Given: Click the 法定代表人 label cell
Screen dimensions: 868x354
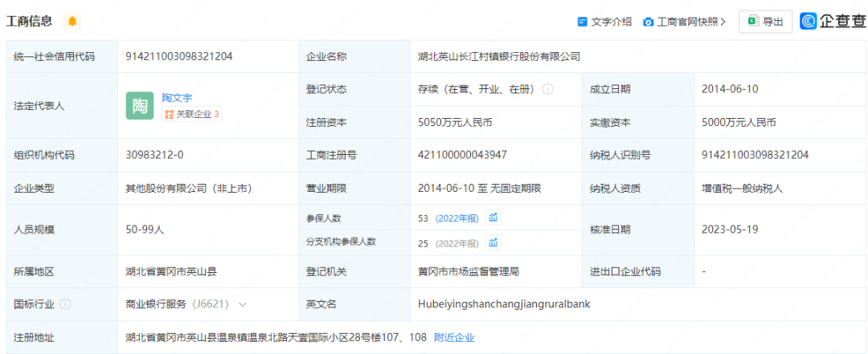Looking at the screenshot, I should [x=62, y=106].
